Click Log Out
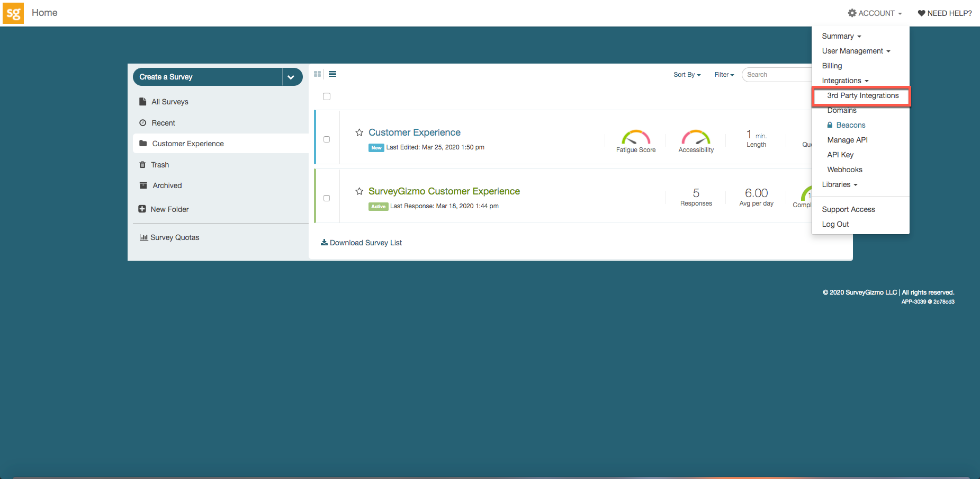980x479 pixels. [x=835, y=224]
